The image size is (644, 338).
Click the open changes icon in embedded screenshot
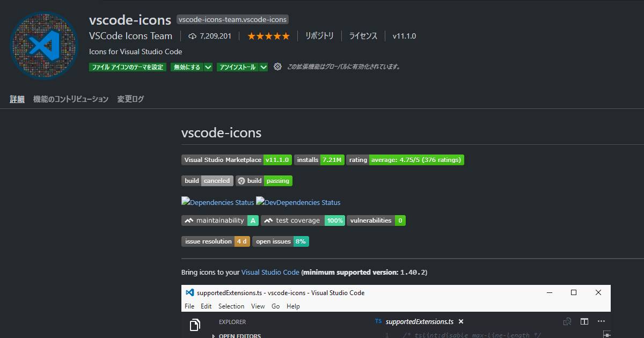(567, 321)
